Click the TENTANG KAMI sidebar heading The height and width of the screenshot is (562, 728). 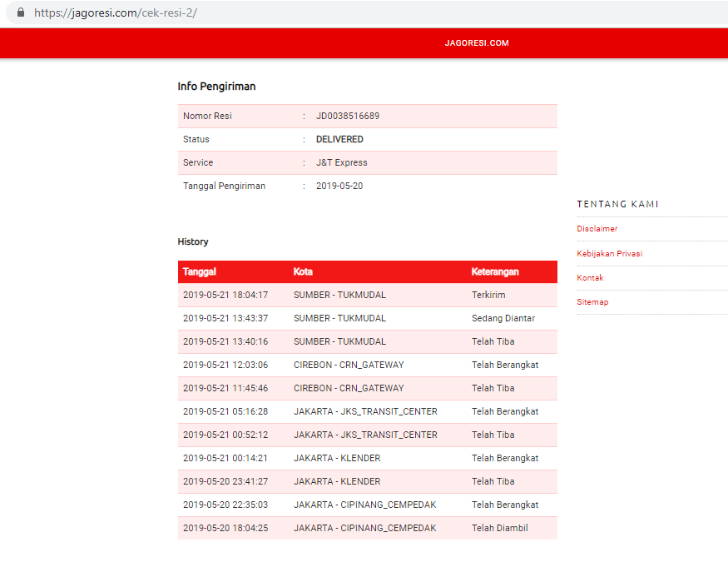617,204
